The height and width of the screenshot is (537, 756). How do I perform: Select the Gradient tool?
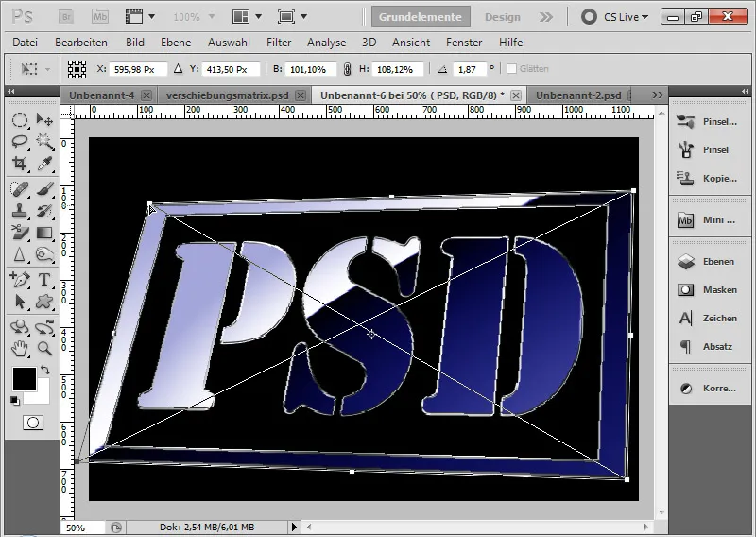44,233
